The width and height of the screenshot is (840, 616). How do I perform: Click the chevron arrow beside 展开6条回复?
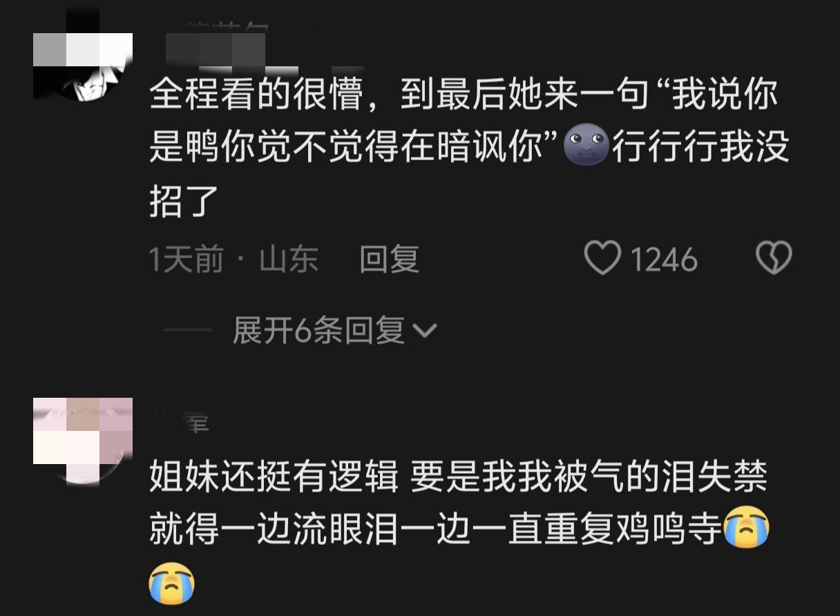point(424,332)
